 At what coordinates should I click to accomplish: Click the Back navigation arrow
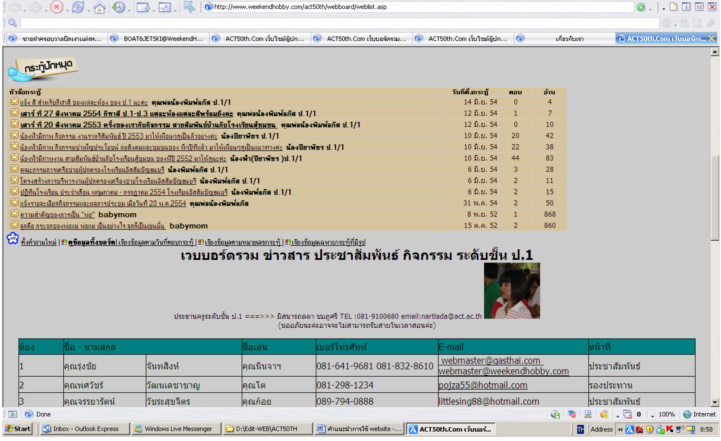tap(11, 7)
